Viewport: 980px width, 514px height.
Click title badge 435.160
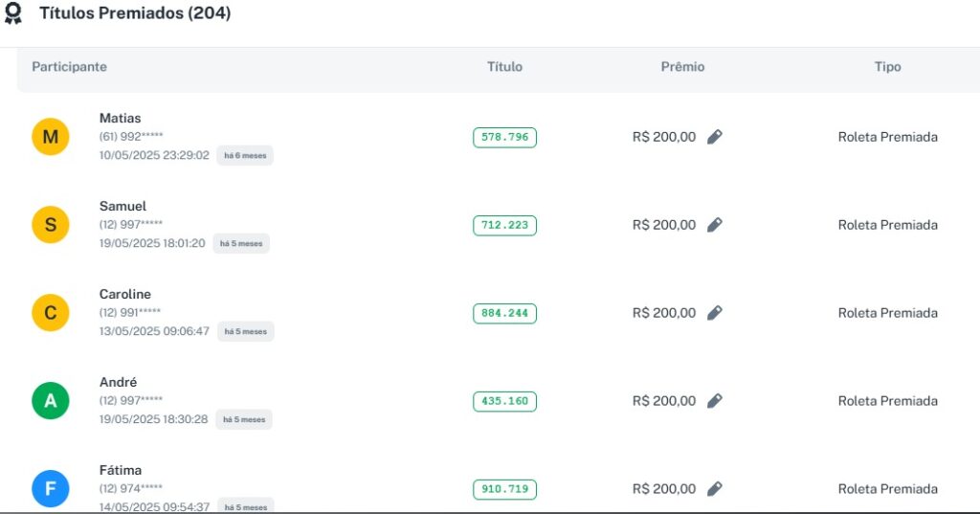tap(504, 402)
